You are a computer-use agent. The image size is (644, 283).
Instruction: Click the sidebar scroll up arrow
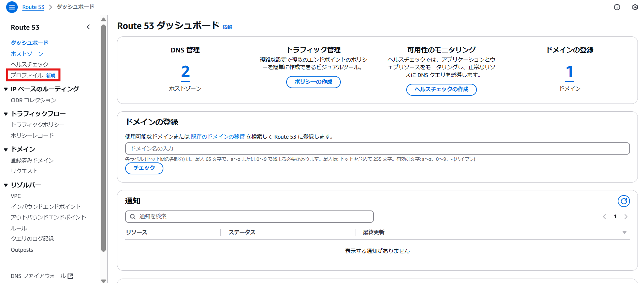(104, 19)
